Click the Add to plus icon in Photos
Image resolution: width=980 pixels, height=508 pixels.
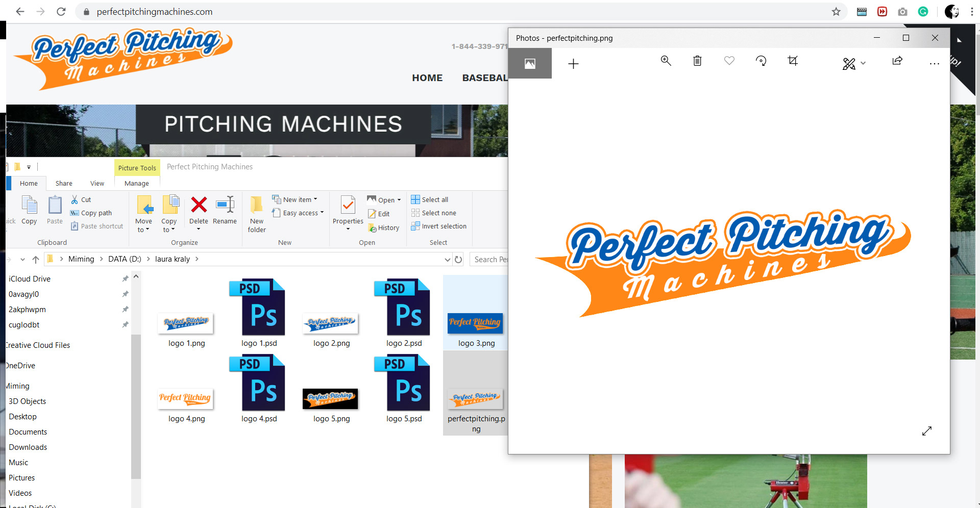pyautogui.click(x=573, y=64)
